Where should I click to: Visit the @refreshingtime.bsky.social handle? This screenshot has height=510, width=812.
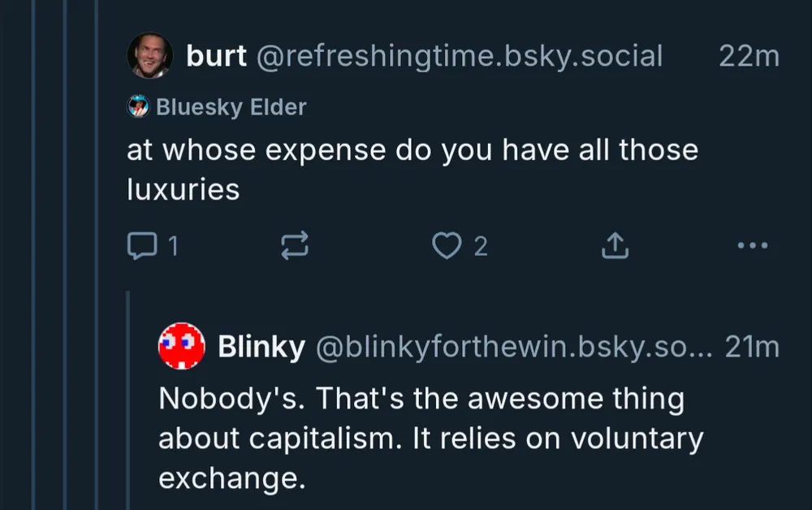460,56
